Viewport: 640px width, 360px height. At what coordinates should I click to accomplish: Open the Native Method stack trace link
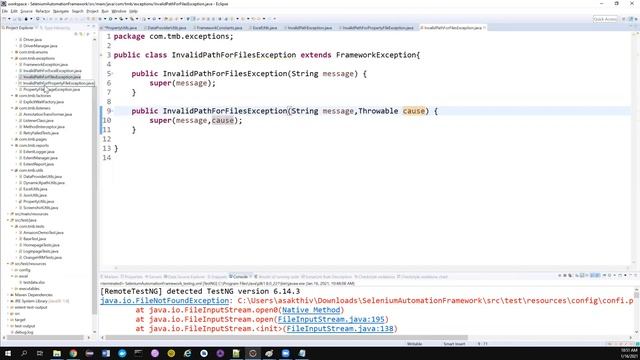point(311,310)
